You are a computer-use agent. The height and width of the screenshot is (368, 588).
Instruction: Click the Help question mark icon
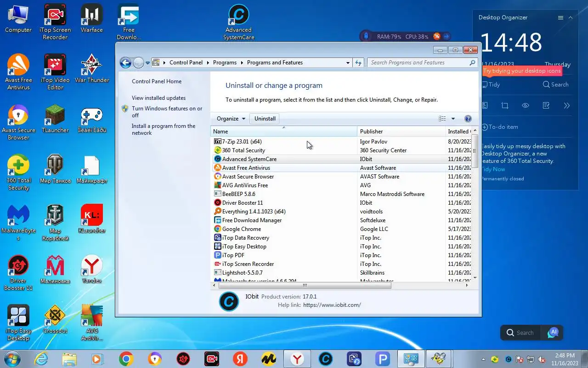tap(468, 119)
